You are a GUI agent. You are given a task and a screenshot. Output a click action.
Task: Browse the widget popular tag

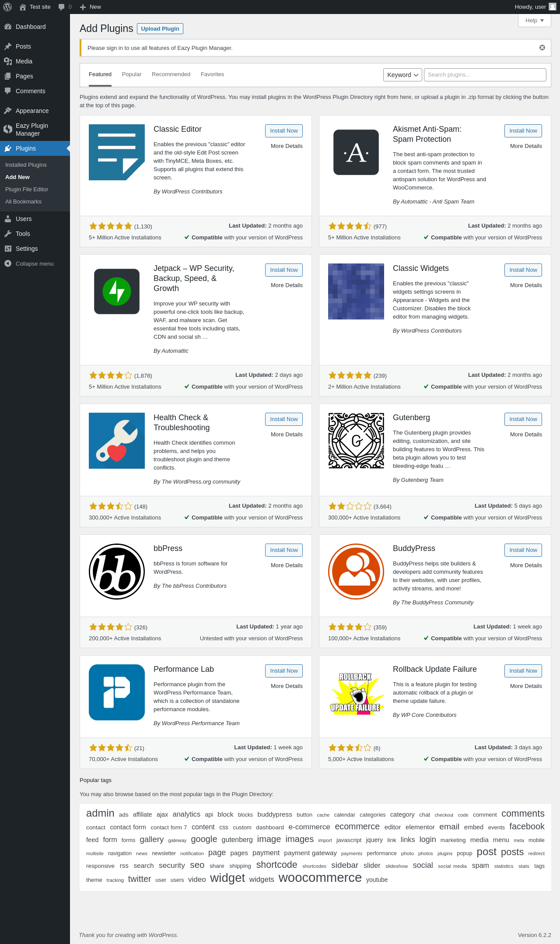(x=227, y=878)
